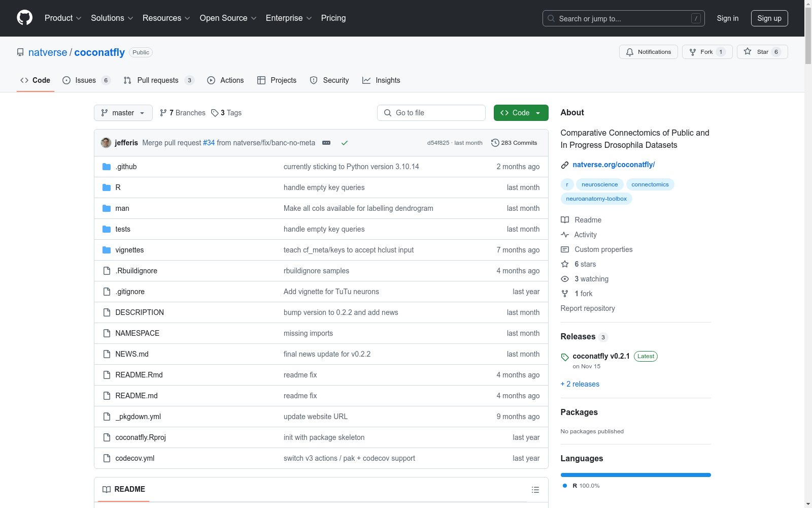
Task: Click the Search or jump to field
Action: click(x=624, y=18)
